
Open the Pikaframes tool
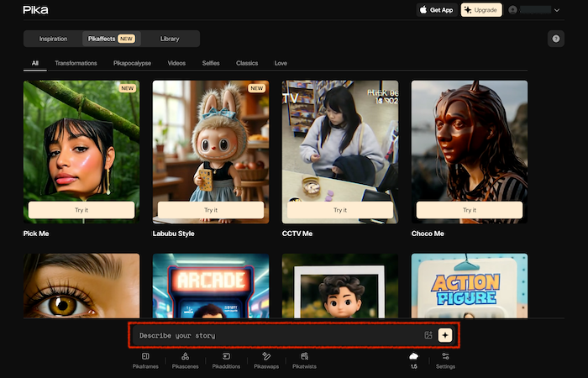point(145,360)
